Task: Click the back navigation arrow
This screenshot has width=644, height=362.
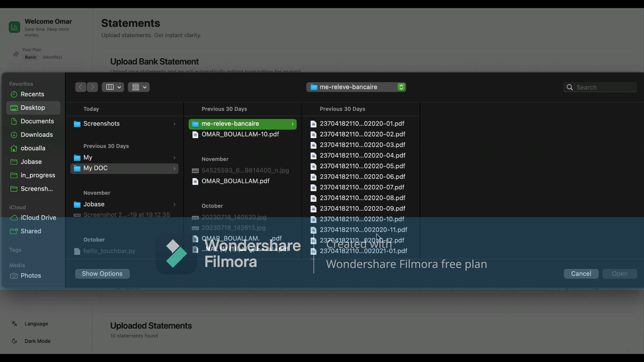Action: coord(80,87)
